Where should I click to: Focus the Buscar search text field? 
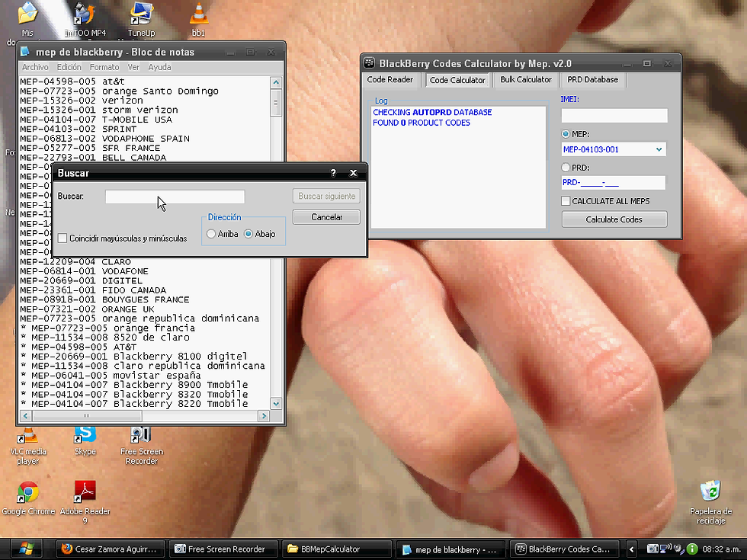click(x=175, y=197)
